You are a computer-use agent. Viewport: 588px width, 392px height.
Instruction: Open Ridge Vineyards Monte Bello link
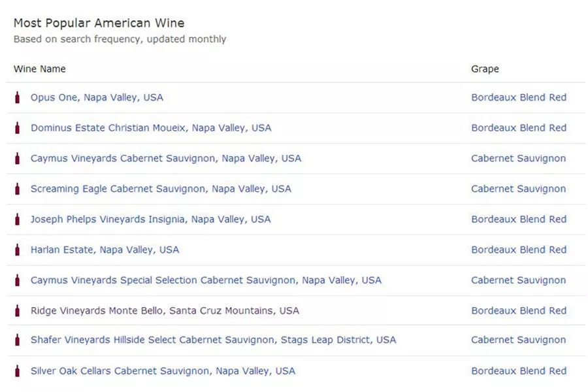pos(165,311)
